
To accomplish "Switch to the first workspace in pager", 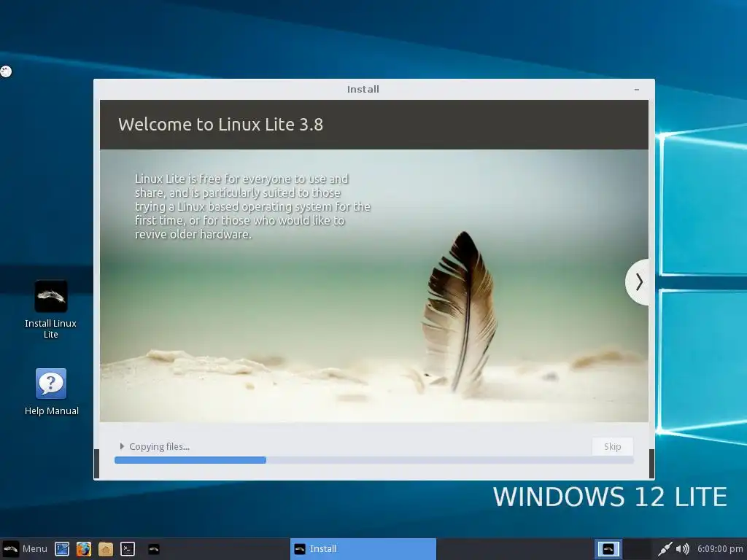I will click(x=608, y=549).
